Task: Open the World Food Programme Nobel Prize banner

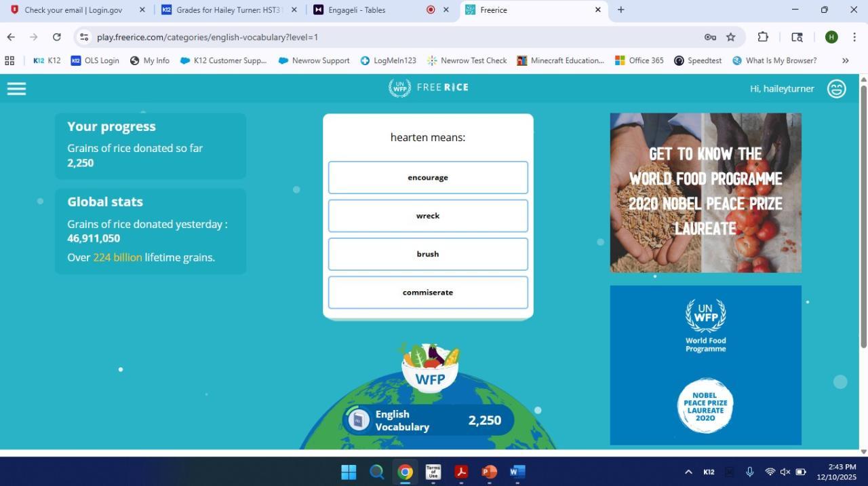Action: pos(705,193)
